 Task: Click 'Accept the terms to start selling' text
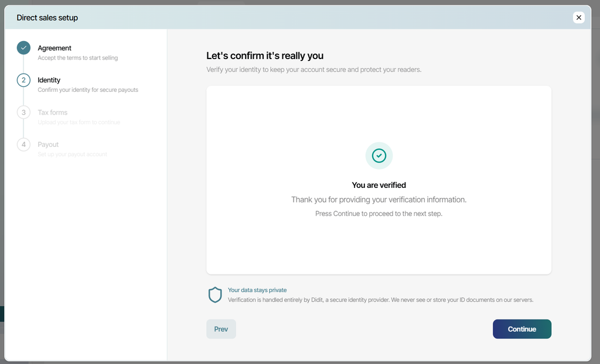[x=78, y=58]
